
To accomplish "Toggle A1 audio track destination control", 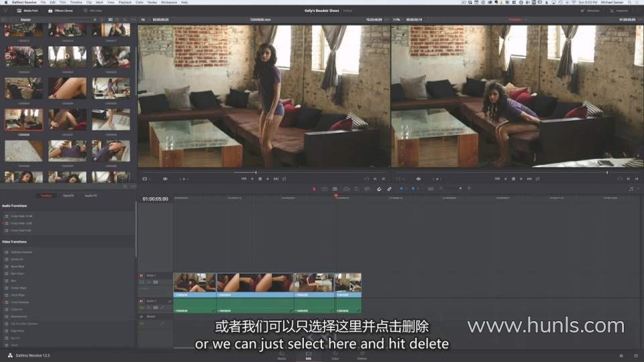I will [x=142, y=301].
